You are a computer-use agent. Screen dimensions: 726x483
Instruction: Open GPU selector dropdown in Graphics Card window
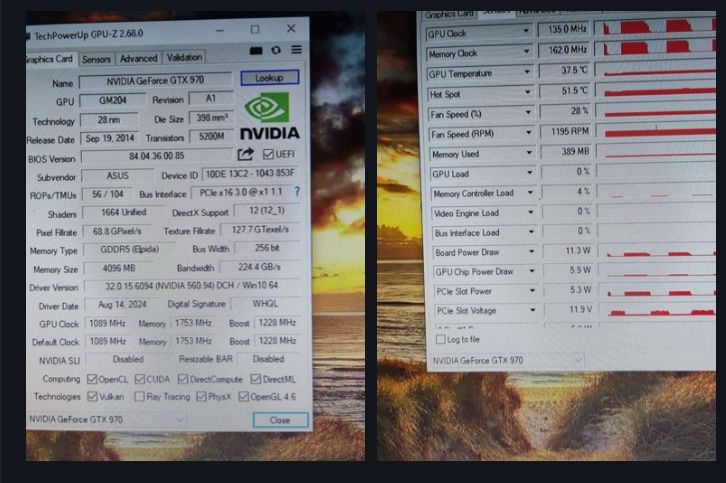[107, 420]
